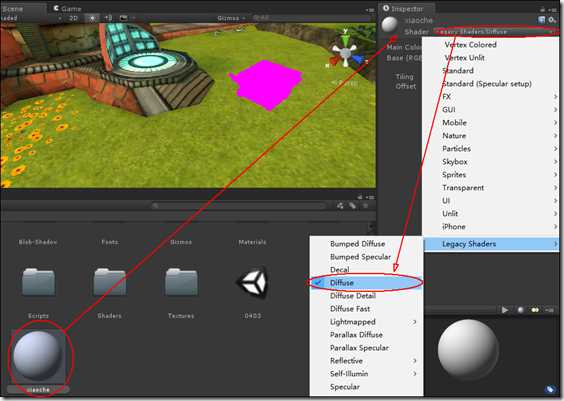
Task: Expand the Sprites shader submenu
Action: tap(491, 174)
